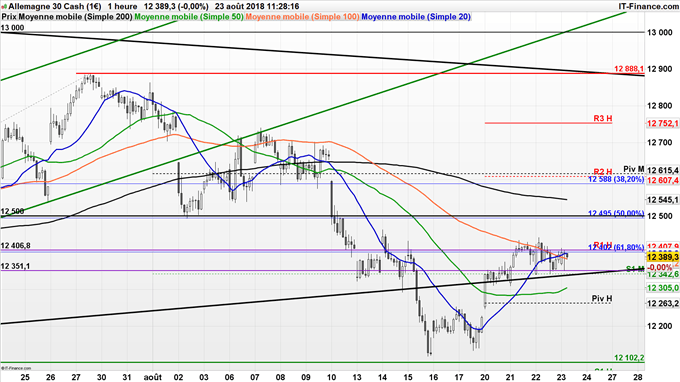Click the 12 402 (61,80%) Fibonacci label
The width and height of the screenshot is (680, 382).
coord(616,247)
